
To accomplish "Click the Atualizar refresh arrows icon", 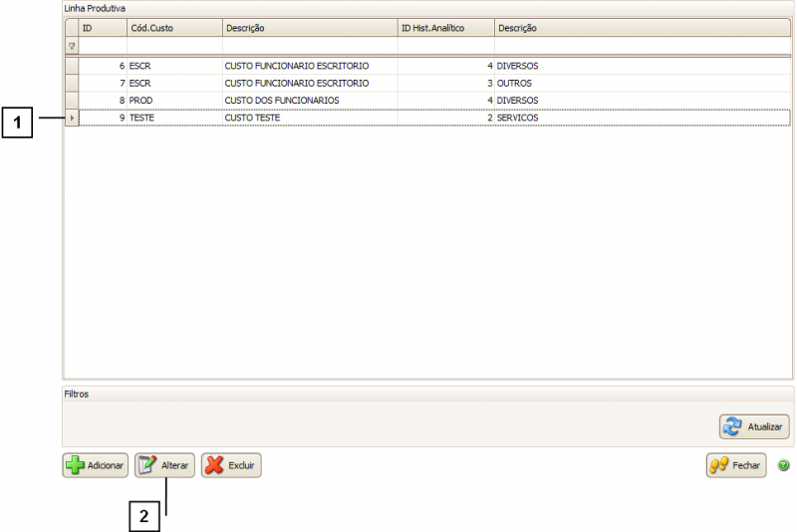I will (x=732, y=426).
